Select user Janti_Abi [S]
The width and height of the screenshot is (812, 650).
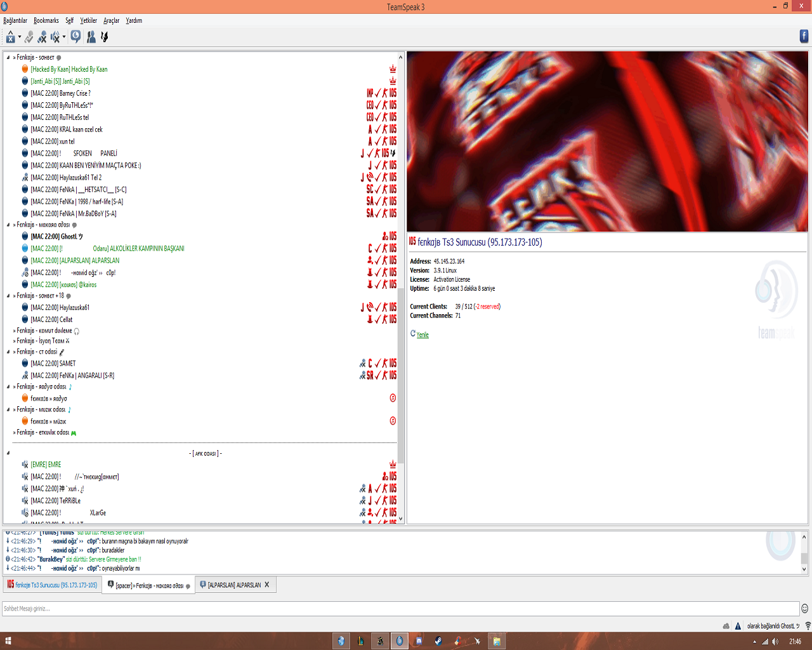coord(60,81)
